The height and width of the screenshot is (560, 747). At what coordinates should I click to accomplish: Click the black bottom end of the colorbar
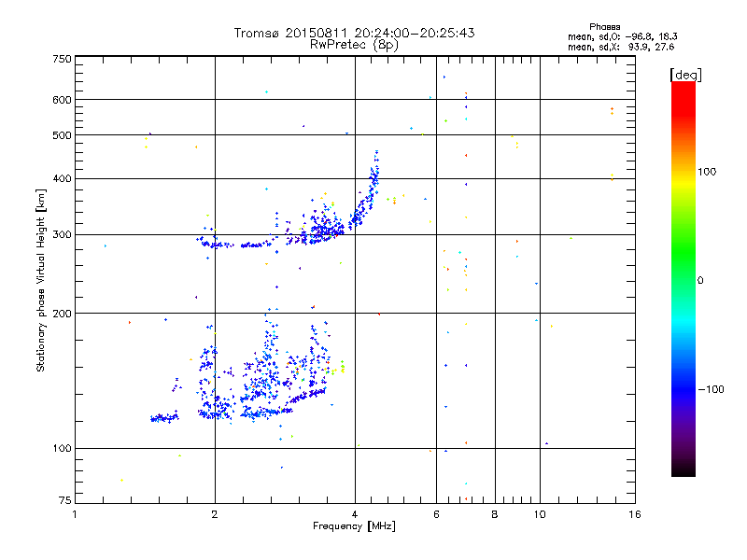point(684,470)
